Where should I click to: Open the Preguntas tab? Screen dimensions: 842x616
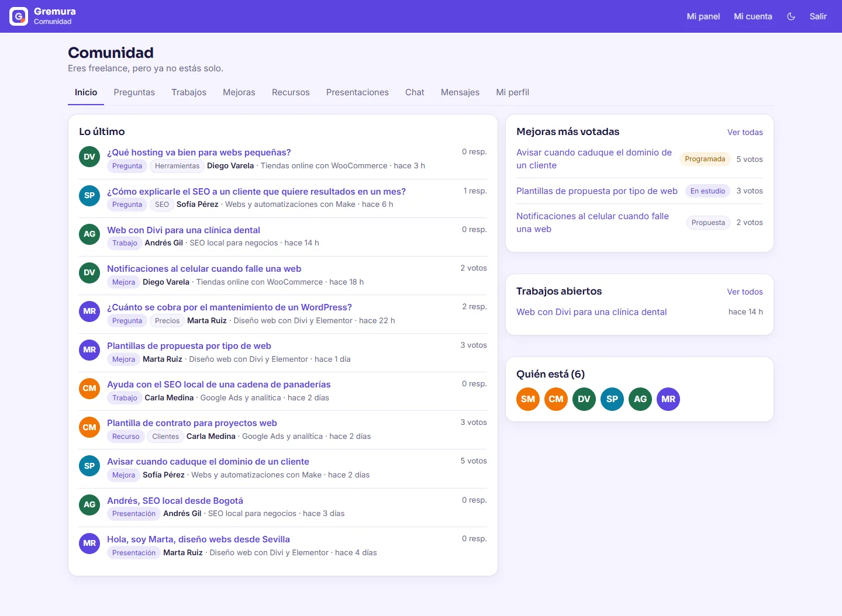pos(134,92)
